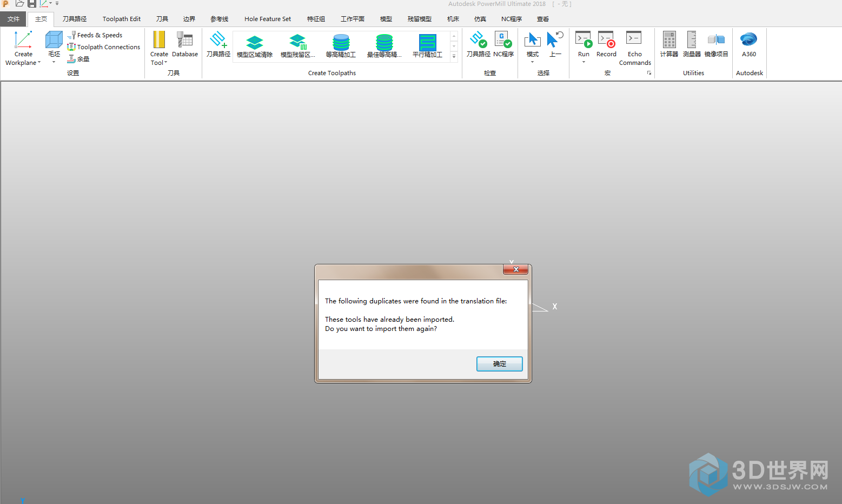Click the 确定 button in the dialog
The image size is (842, 504).
pos(500,364)
